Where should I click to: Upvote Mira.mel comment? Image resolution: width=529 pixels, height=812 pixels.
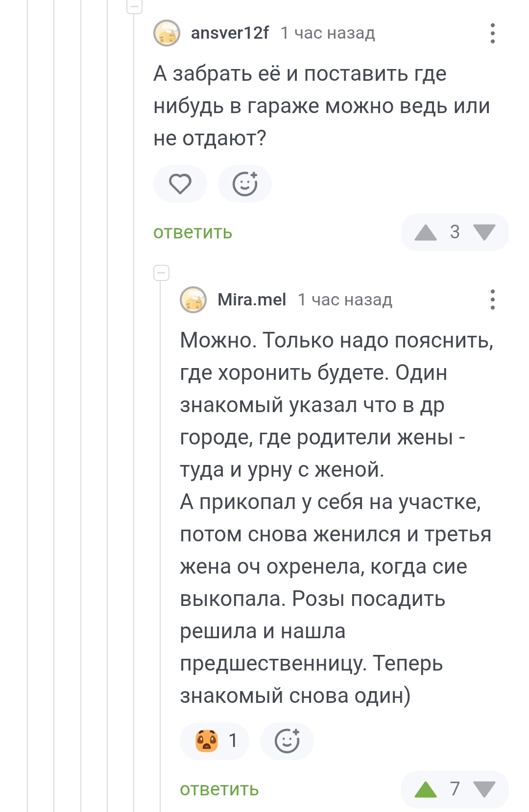[425, 789]
